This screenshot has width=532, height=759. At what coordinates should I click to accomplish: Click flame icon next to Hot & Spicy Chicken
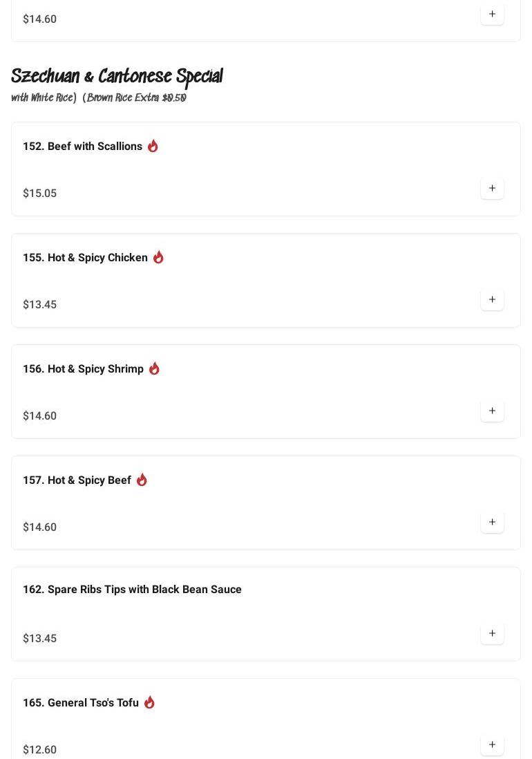coord(158,257)
